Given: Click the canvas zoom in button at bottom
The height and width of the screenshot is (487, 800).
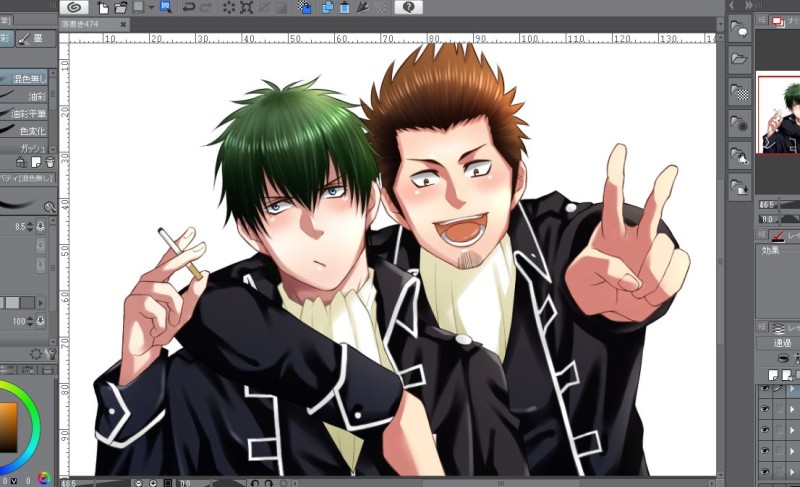Looking at the screenshot, I should pyautogui.click(x=153, y=482).
